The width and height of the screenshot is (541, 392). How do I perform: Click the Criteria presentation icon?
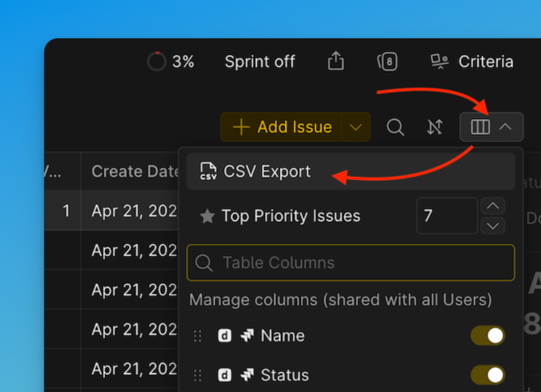tap(439, 61)
